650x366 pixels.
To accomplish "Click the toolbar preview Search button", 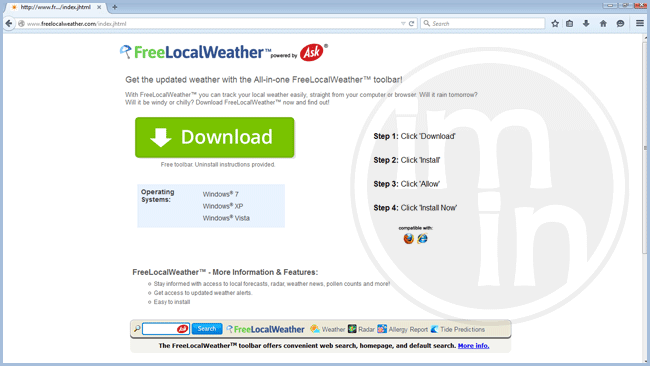I will coord(207,329).
